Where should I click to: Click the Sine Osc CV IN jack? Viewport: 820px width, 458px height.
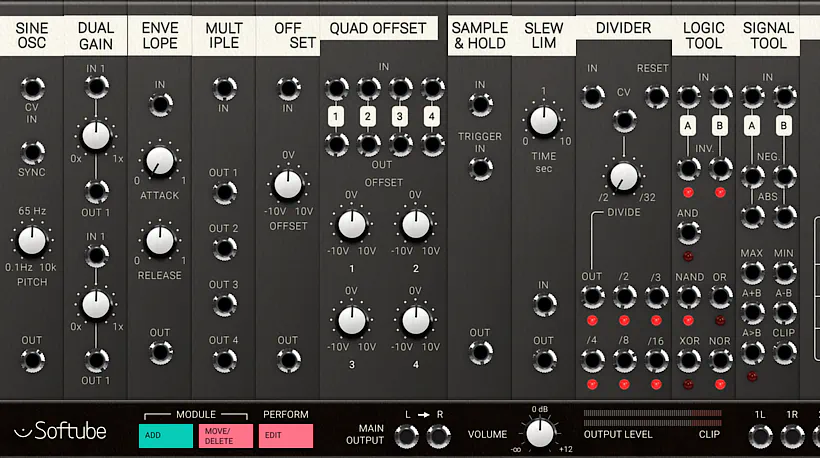coord(32,88)
